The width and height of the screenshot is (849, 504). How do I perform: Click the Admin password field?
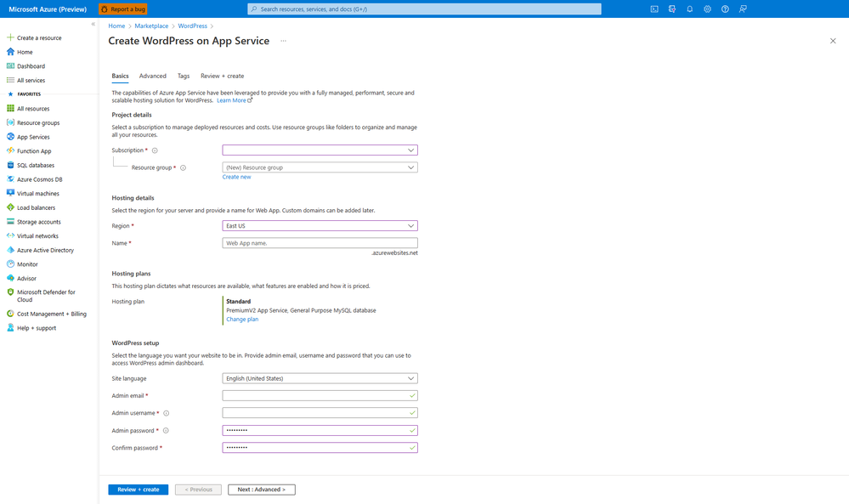pyautogui.click(x=320, y=430)
